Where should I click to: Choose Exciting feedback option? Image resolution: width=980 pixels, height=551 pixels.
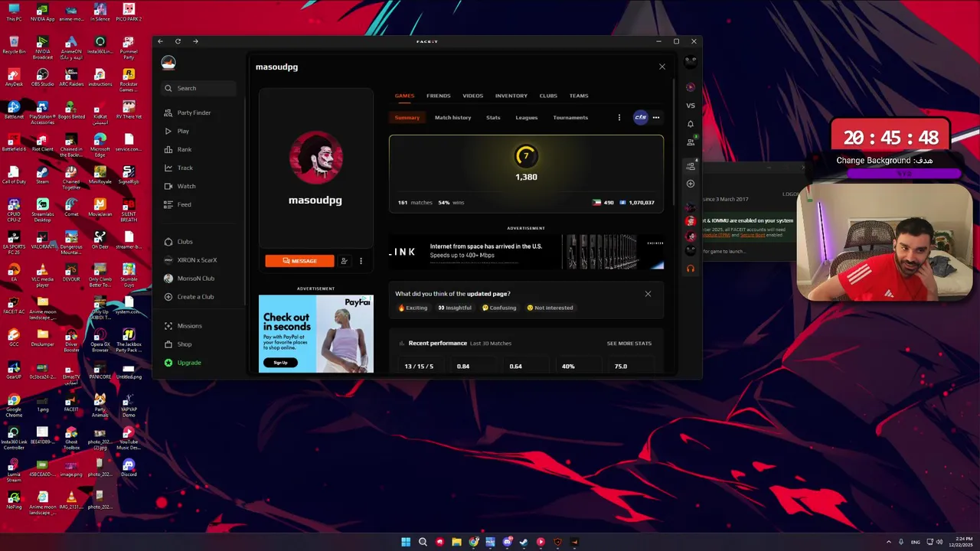coord(413,308)
